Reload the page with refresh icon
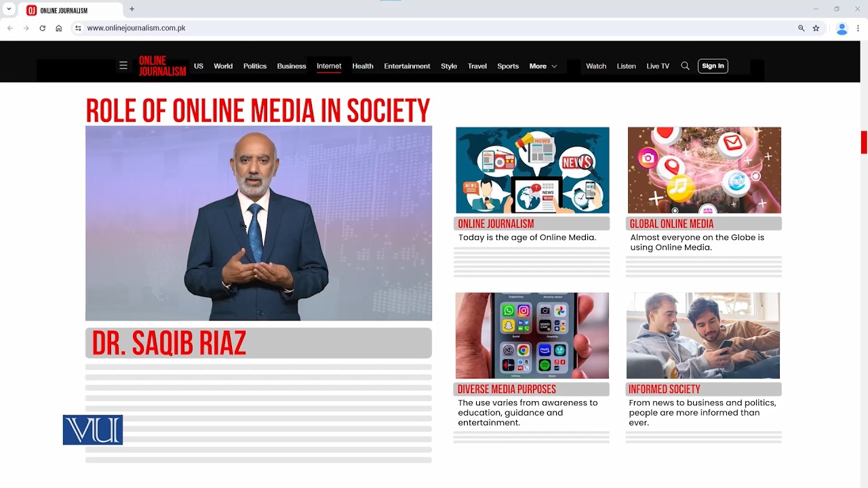Viewport: 868px width, 488px height. (43, 28)
